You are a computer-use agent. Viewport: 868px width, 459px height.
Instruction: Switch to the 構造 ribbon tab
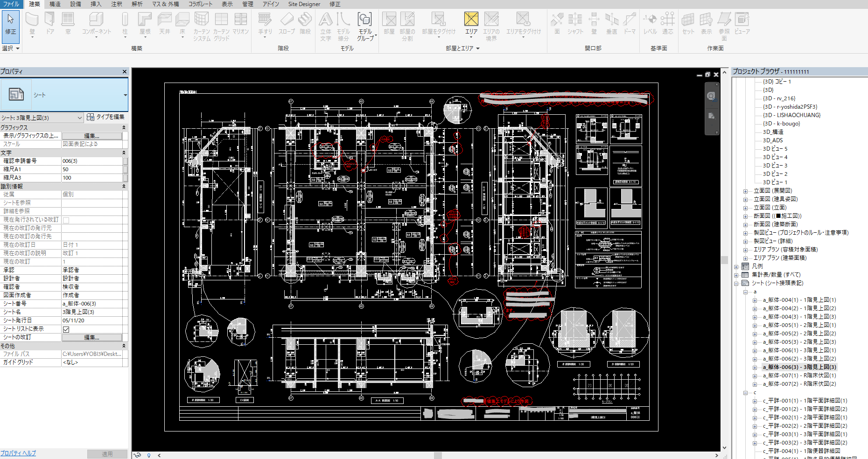[55, 4]
